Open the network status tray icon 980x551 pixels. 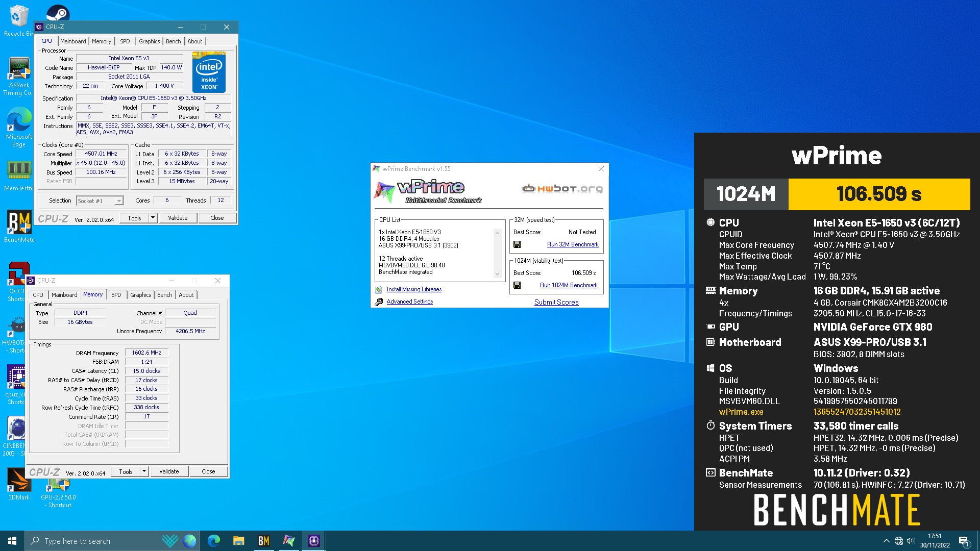click(x=899, y=541)
